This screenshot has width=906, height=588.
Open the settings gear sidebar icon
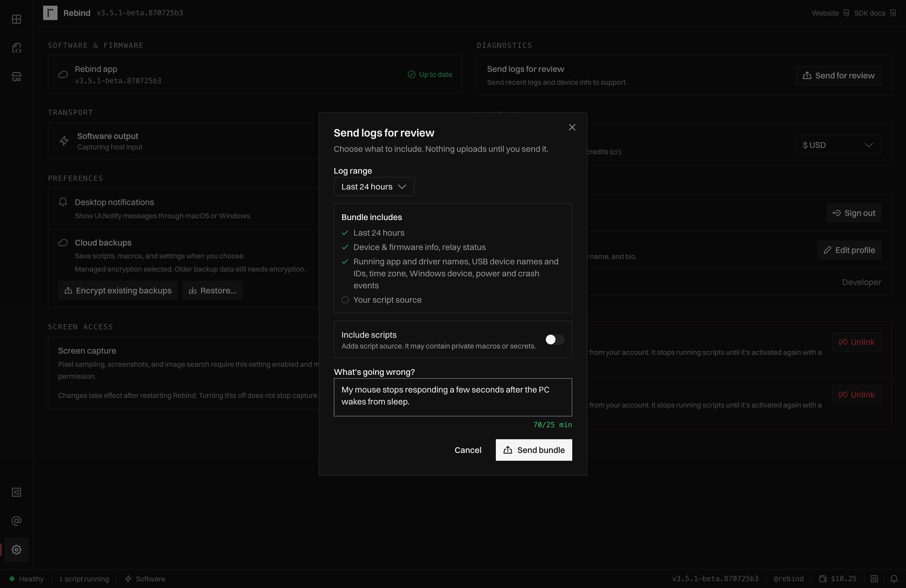coord(16,550)
